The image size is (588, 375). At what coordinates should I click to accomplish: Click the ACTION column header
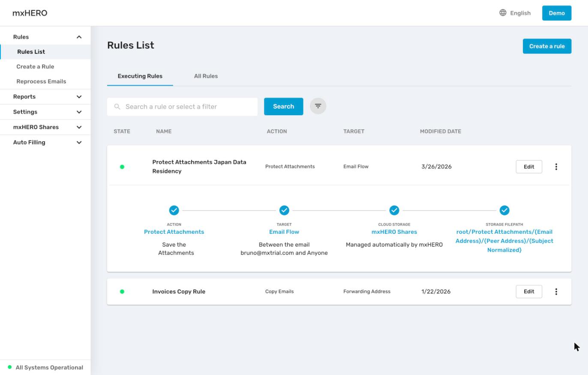coord(277,131)
